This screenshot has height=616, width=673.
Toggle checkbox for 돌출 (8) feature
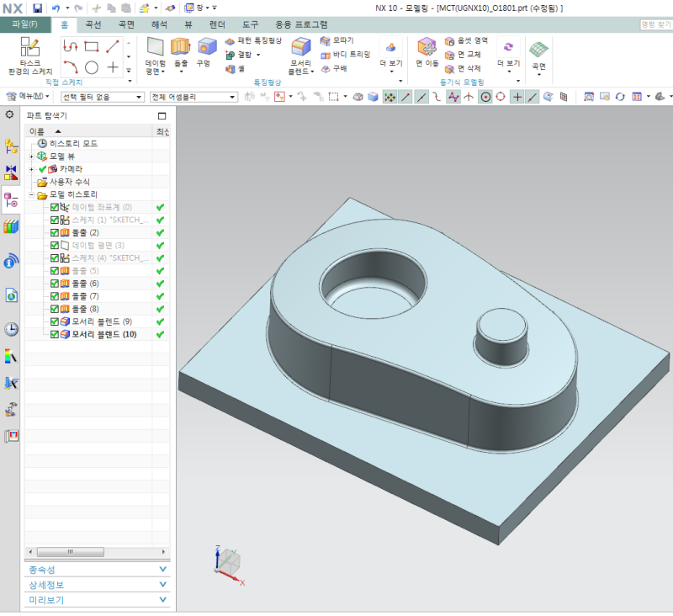(x=55, y=309)
